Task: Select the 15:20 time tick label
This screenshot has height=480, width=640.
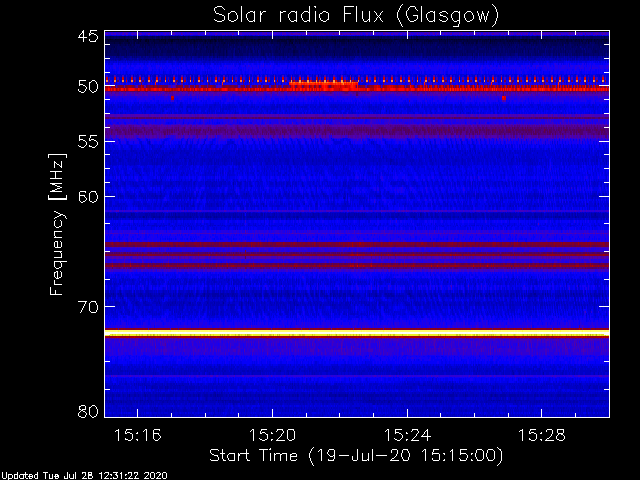Action: (x=272, y=436)
